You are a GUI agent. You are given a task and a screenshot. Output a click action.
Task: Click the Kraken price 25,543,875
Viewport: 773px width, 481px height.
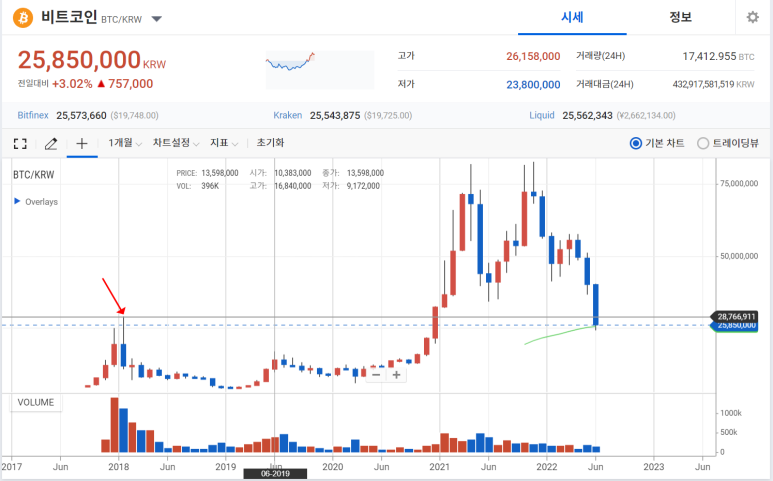335,115
